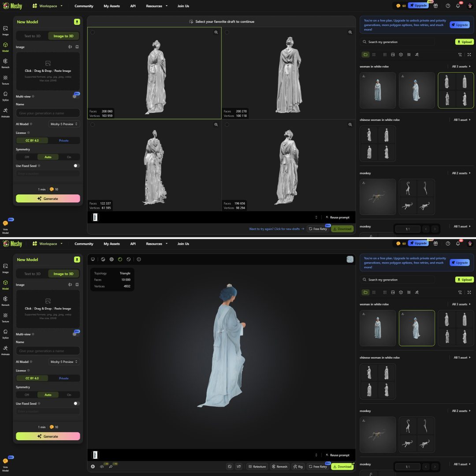The height and width of the screenshot is (476, 476).
Task: Open the Resources dropdown in the lower window navbar
Action: [156, 243]
